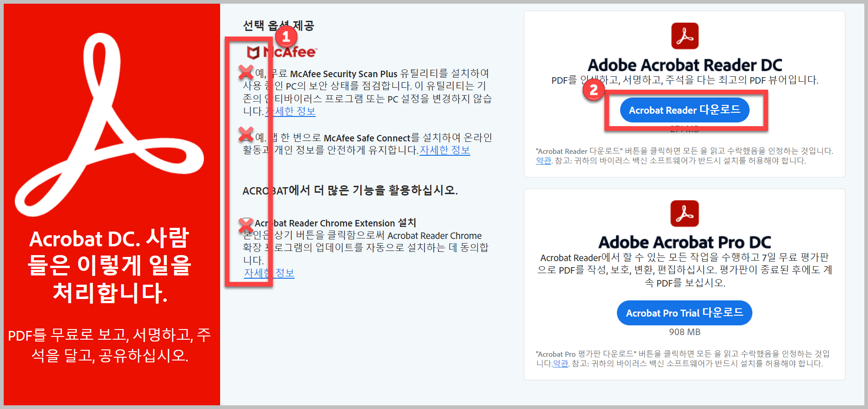Click the "선택 옵션 제공" heading
This screenshot has width=868, height=409.
pyautogui.click(x=278, y=26)
